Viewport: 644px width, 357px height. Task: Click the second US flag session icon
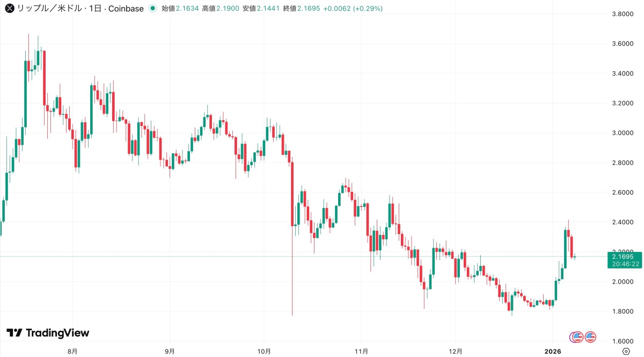point(590,337)
